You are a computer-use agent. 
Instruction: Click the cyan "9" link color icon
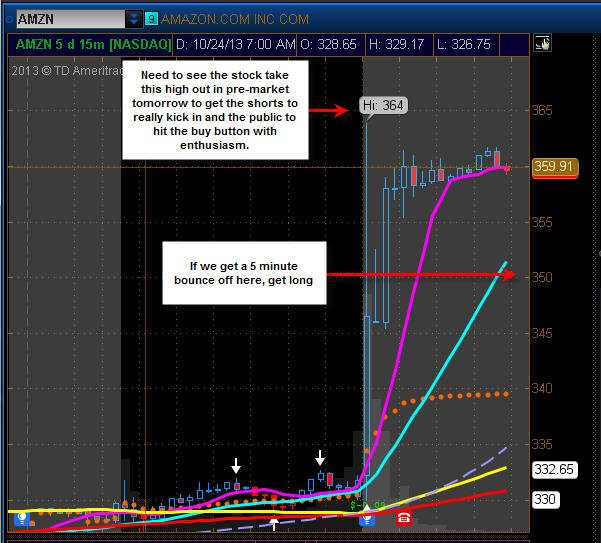click(151, 19)
